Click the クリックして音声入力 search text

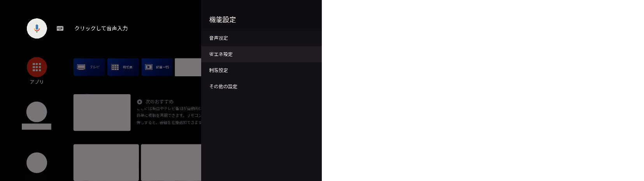point(101,28)
